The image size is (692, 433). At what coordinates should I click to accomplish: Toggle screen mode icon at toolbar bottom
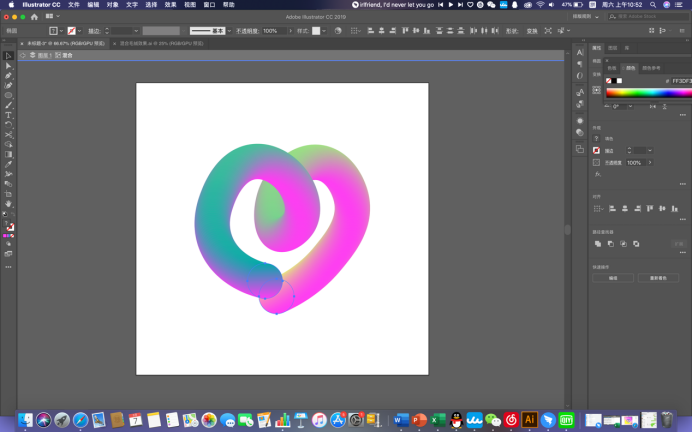(x=8, y=254)
